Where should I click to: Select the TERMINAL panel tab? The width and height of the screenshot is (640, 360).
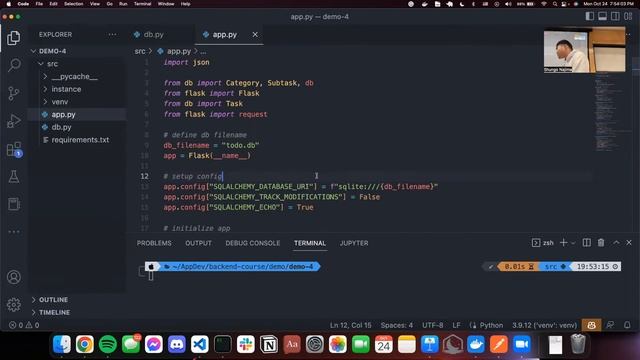310,243
